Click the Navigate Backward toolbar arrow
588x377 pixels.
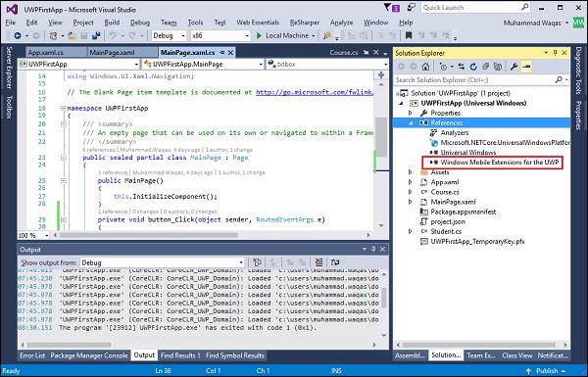pyautogui.click(x=18, y=35)
